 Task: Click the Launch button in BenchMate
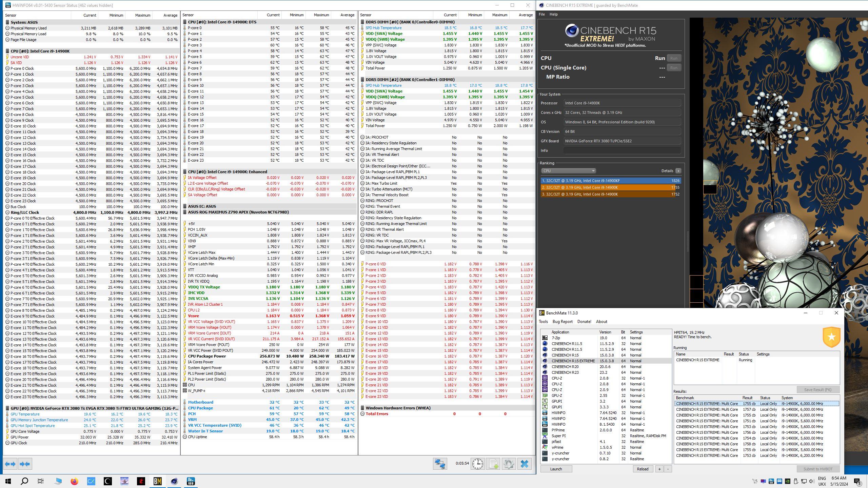[x=556, y=469]
